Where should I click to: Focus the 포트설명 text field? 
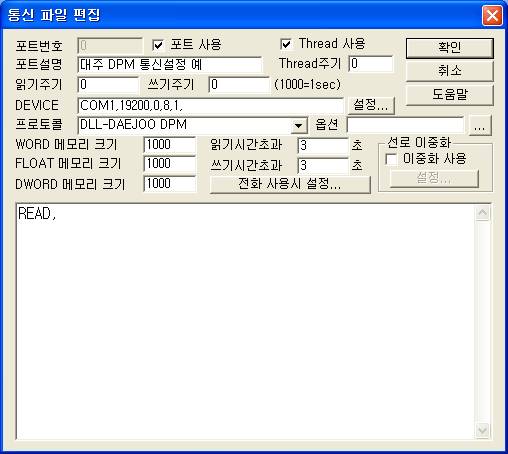click(170, 65)
